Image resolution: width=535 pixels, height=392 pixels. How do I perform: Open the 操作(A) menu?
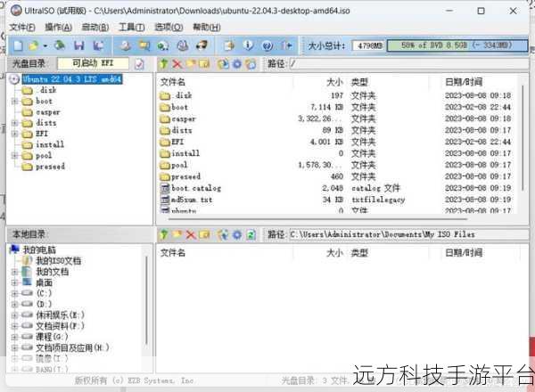58,28
